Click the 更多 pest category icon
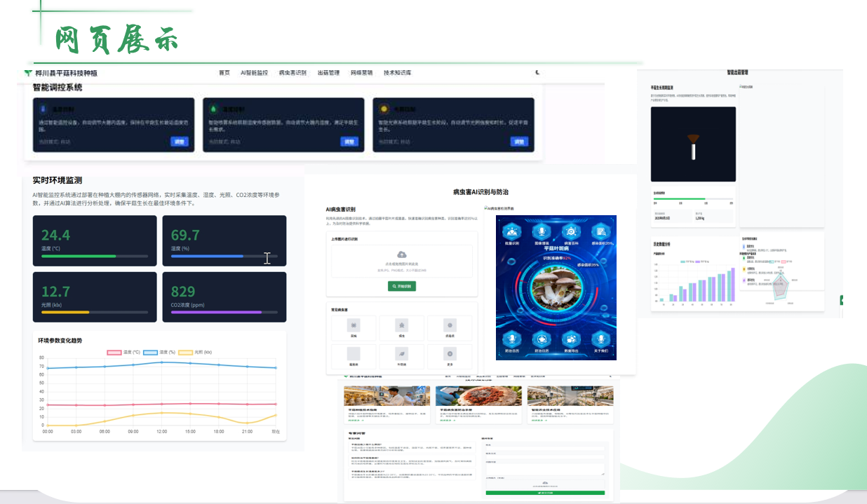This screenshot has width=867, height=504. 450,354
